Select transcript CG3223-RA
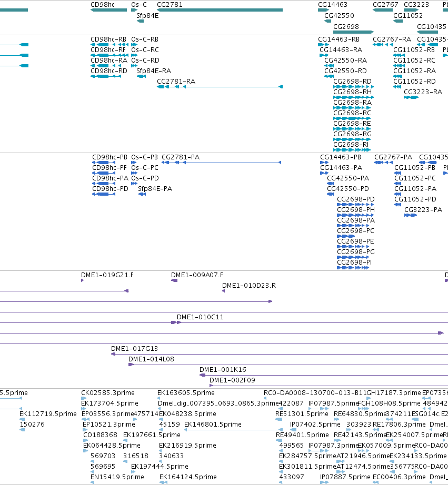 pos(411,97)
